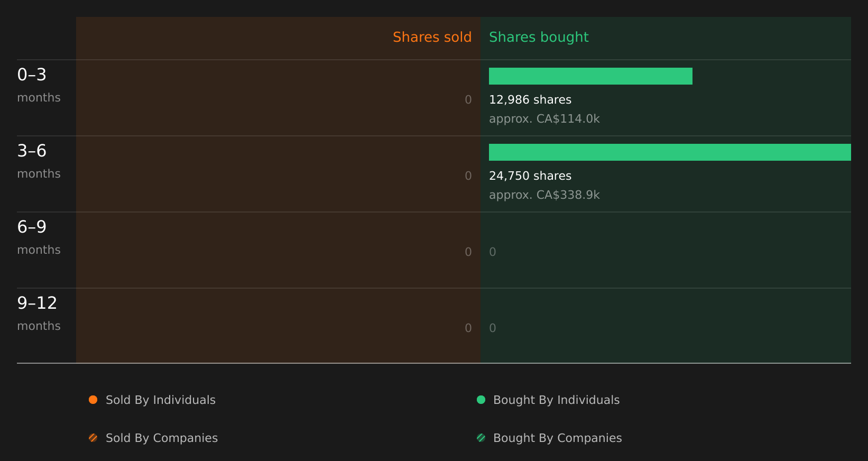Click the Sold By Companies legend label

pos(162,438)
